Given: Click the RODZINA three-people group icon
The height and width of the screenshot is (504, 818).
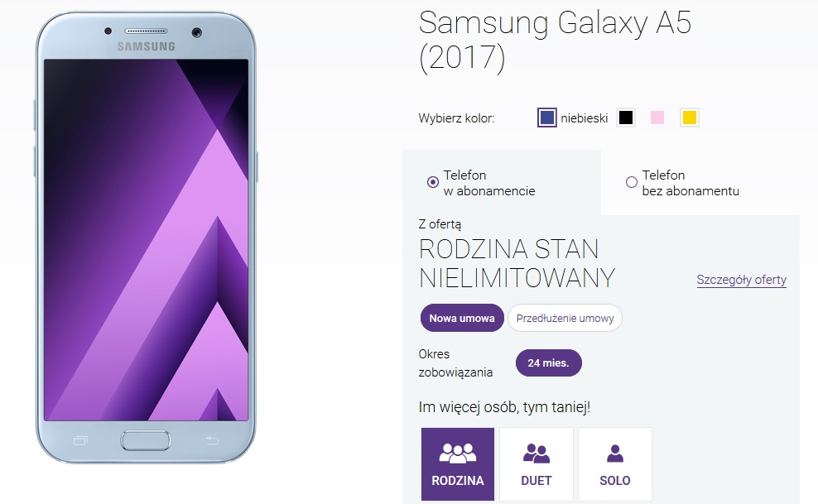Looking at the screenshot, I should 458,453.
